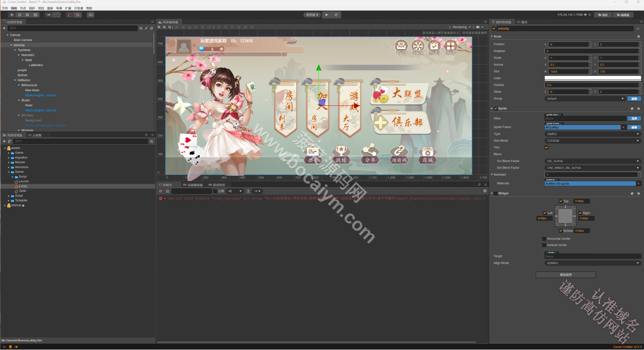Open the 文件 menu
Screen dimensions: 644x350
tap(5, 8)
